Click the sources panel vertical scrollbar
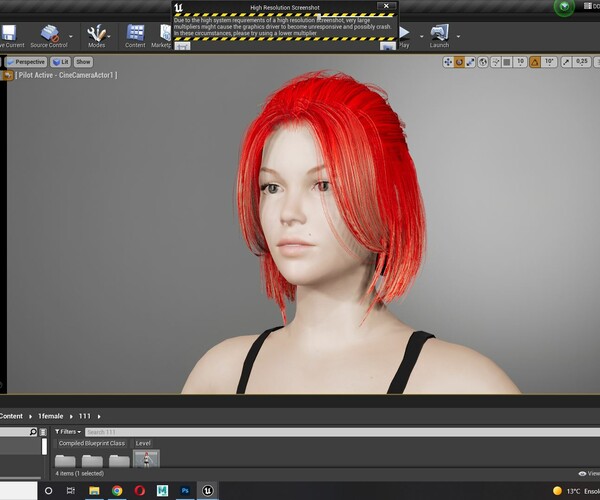This screenshot has height=500, width=600. click(x=44, y=447)
